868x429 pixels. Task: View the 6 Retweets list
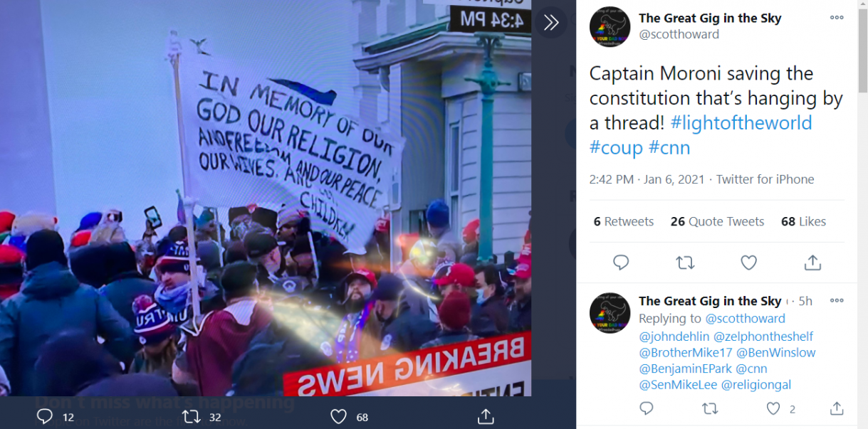point(624,221)
